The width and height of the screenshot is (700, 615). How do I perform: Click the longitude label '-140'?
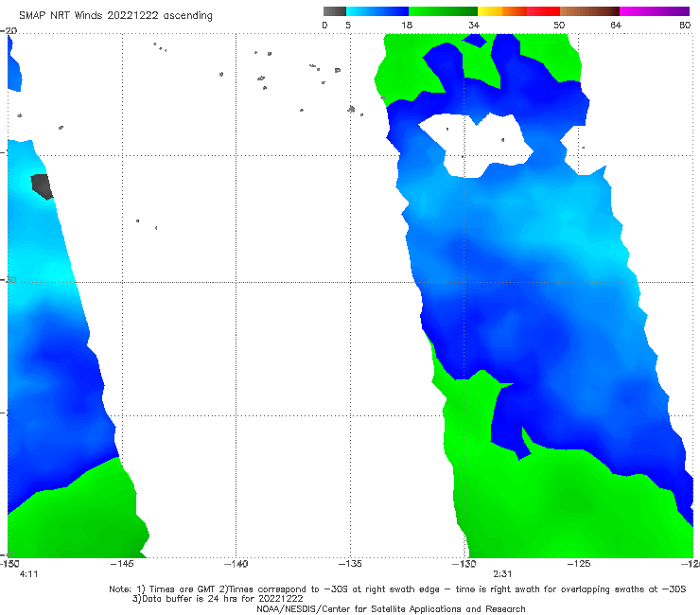[x=236, y=564]
